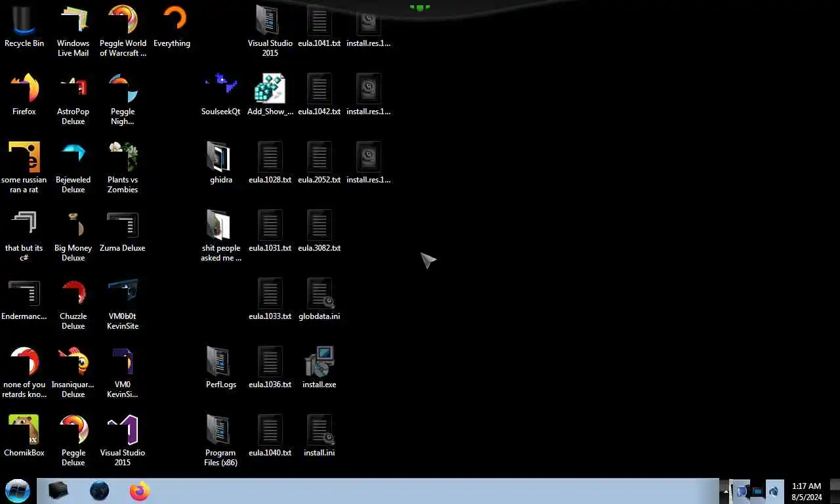Open the PerfLogs folder
The image size is (840, 504).
point(221,367)
